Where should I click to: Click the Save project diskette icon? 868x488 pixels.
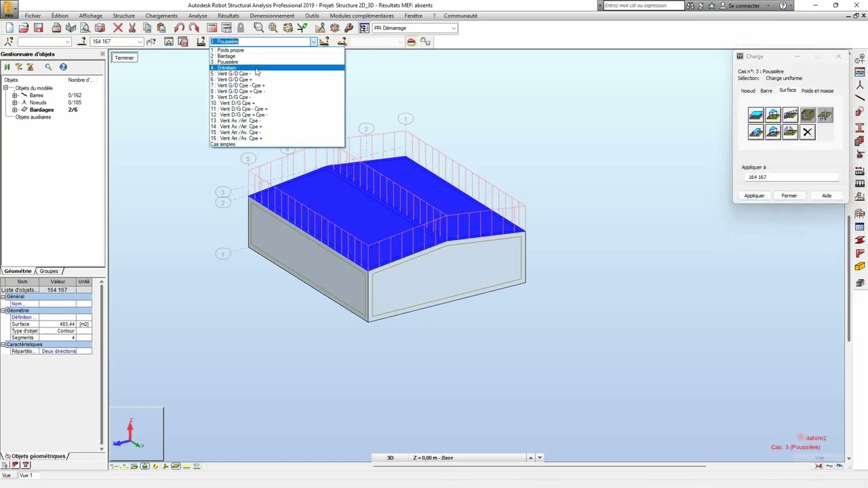[38, 28]
